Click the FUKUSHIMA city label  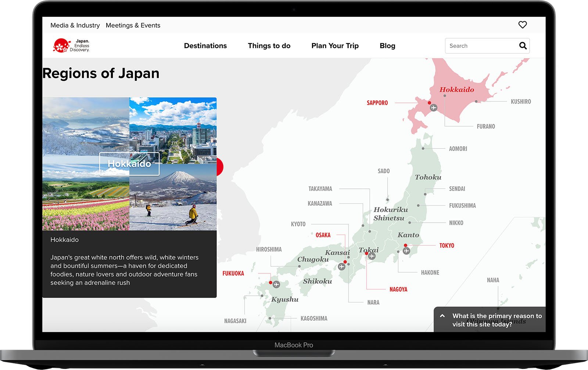point(462,206)
